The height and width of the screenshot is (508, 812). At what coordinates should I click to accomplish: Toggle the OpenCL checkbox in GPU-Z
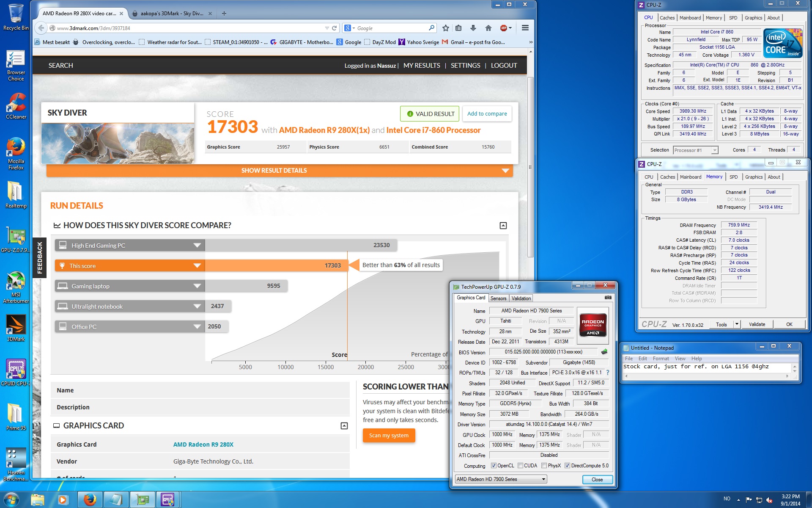494,466
